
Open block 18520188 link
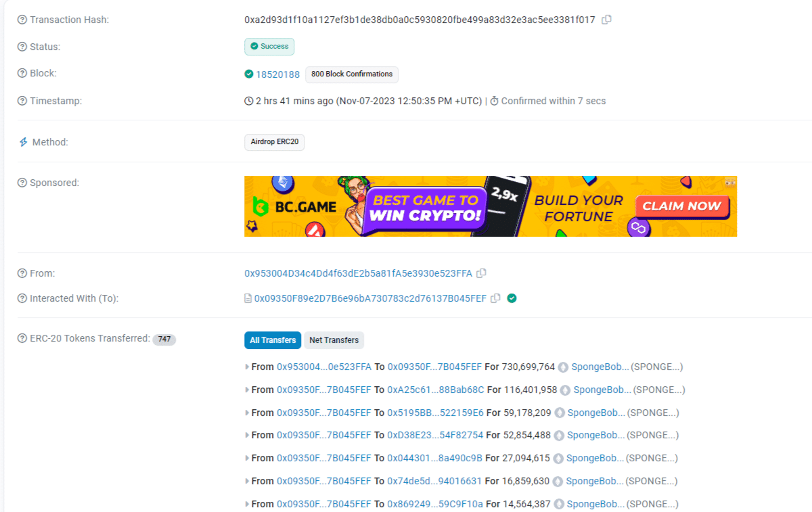(x=277, y=74)
